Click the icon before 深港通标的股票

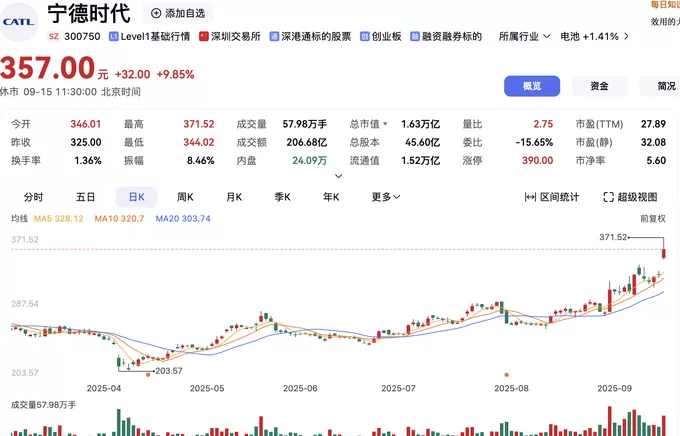tap(274, 36)
